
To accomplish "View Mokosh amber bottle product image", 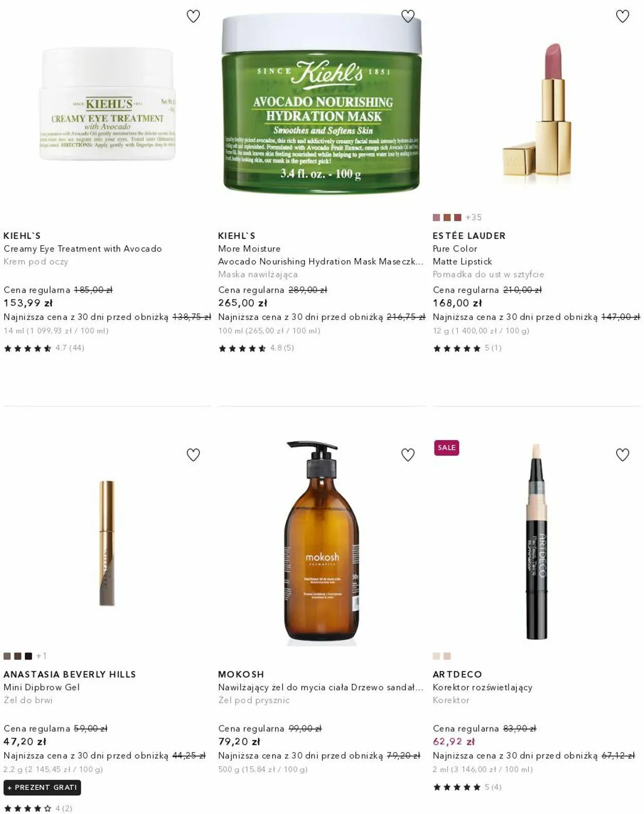I will pyautogui.click(x=321, y=542).
